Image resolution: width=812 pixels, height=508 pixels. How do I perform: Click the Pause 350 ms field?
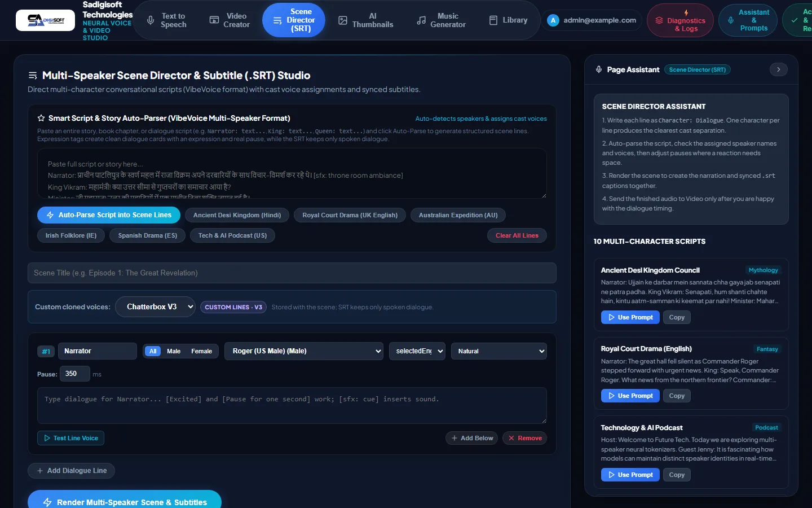(x=75, y=374)
